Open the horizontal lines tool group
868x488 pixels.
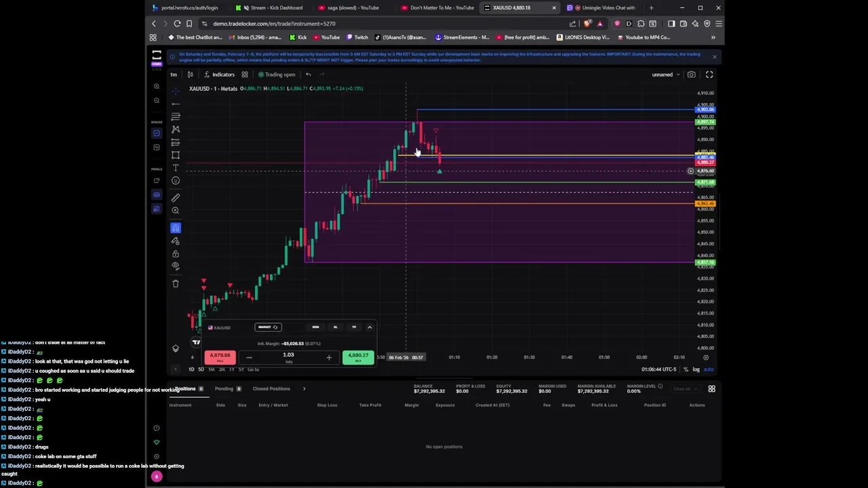176,117
